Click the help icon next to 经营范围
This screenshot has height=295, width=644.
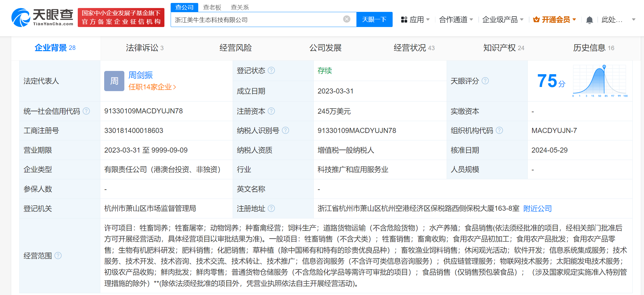click(58, 256)
